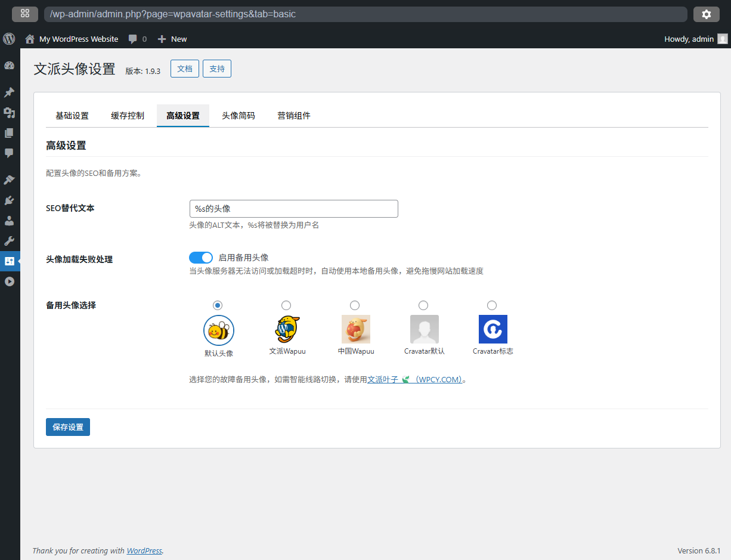Viewport: 731px width, 560px height.
Task: Click the plus icon for New
Action: coord(162,39)
